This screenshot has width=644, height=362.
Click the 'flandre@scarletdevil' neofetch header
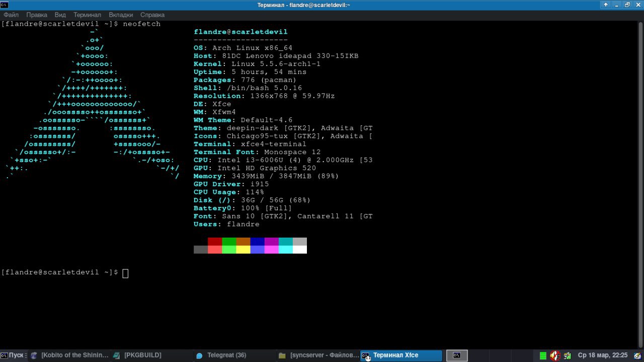(240, 32)
